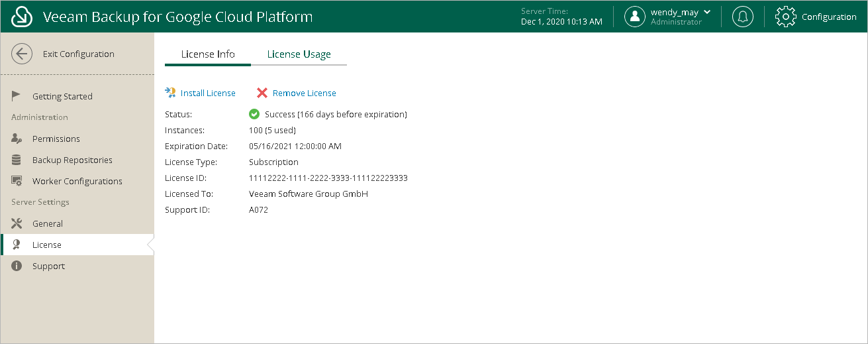Click the Backup Repositories database icon

point(17,160)
